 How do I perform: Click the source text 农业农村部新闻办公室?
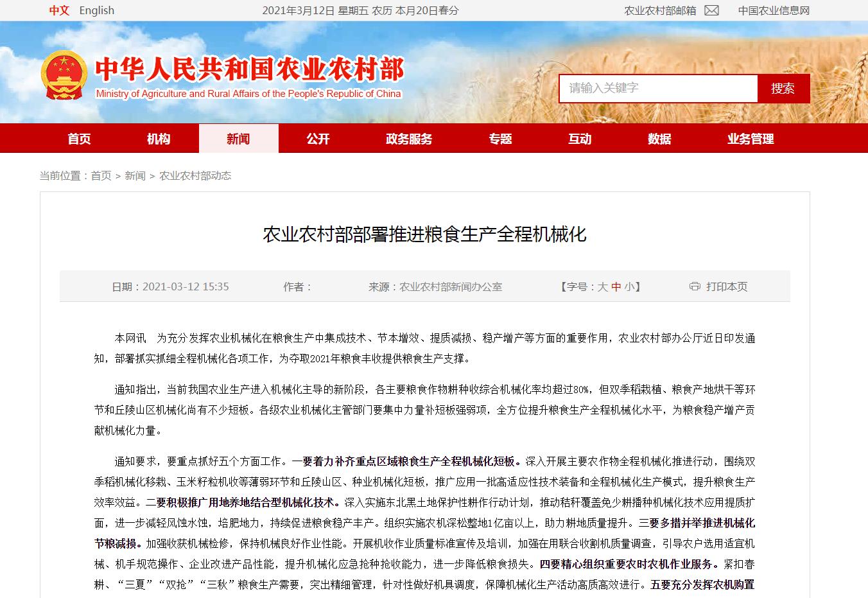point(451,286)
